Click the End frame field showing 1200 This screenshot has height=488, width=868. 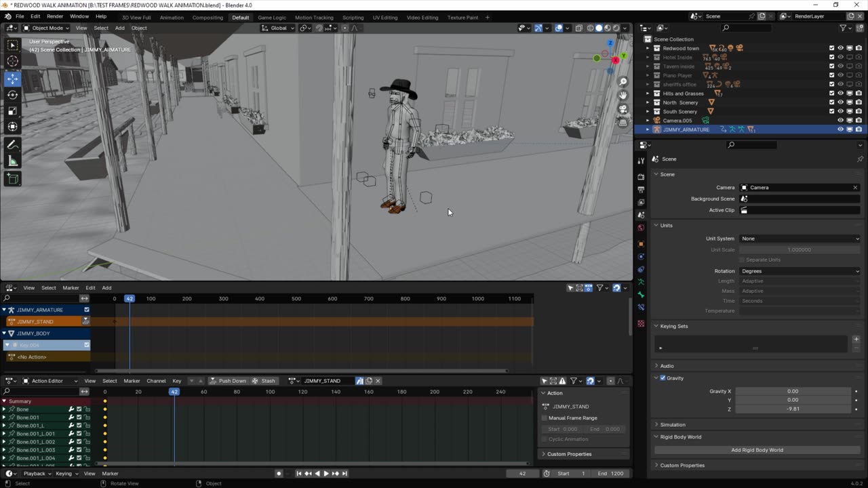[612, 474]
